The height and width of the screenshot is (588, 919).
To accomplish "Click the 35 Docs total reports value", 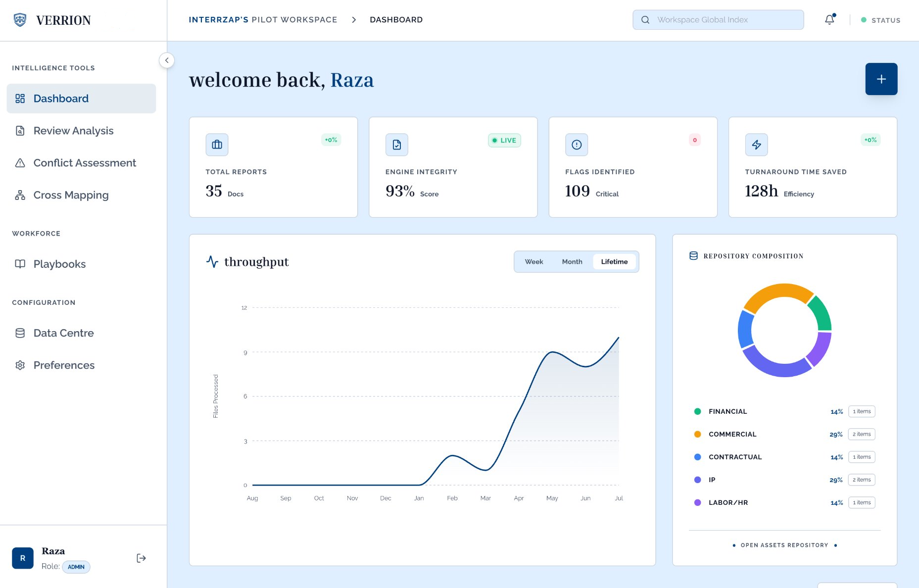I will [x=225, y=191].
